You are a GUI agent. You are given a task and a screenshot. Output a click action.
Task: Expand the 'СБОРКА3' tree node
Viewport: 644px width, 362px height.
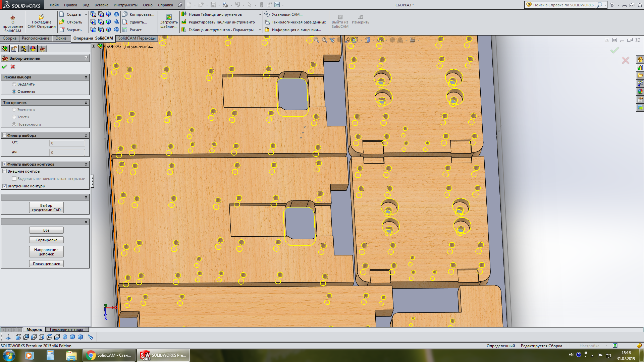tap(94, 46)
